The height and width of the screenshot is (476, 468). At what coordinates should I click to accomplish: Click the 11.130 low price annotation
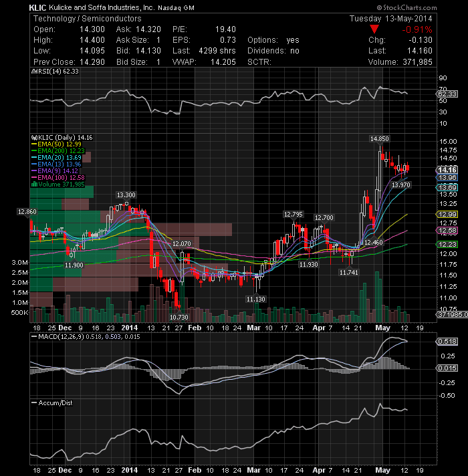point(256,300)
